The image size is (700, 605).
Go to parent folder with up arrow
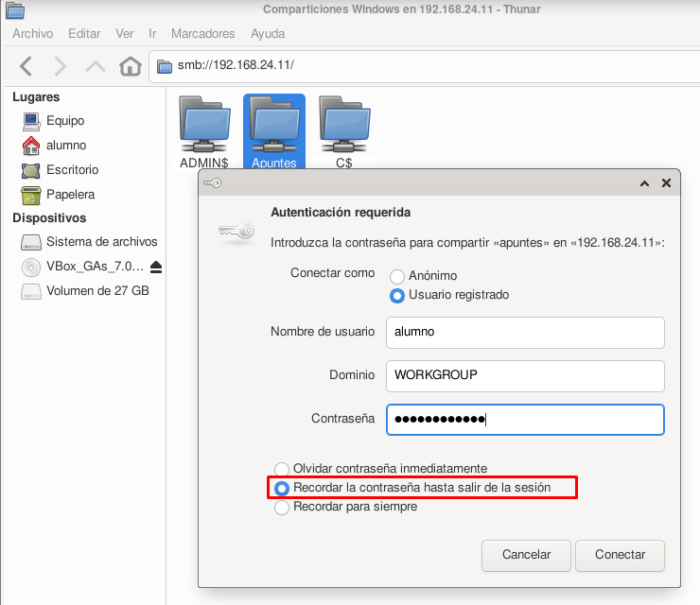96,66
